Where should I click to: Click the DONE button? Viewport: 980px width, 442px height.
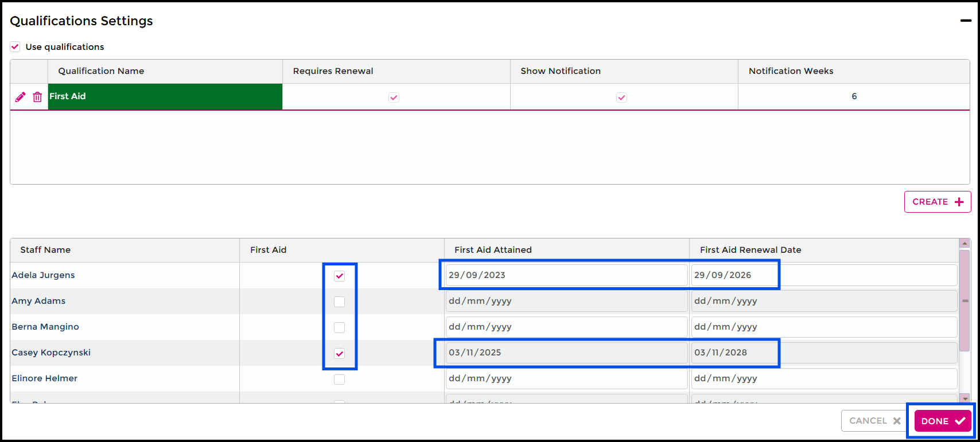[942, 421]
